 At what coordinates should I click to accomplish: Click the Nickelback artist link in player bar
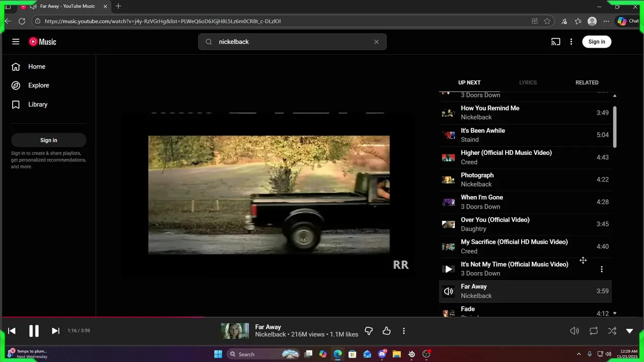270,334
